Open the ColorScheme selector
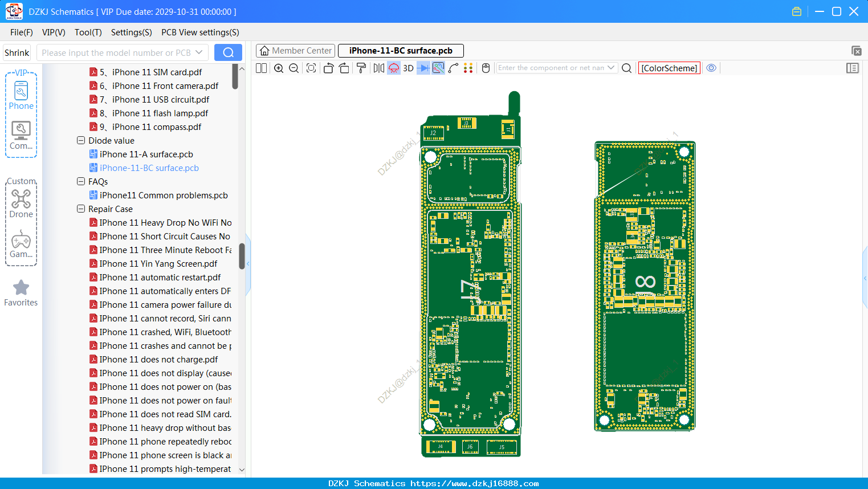The height and width of the screenshot is (489, 868). coord(669,68)
